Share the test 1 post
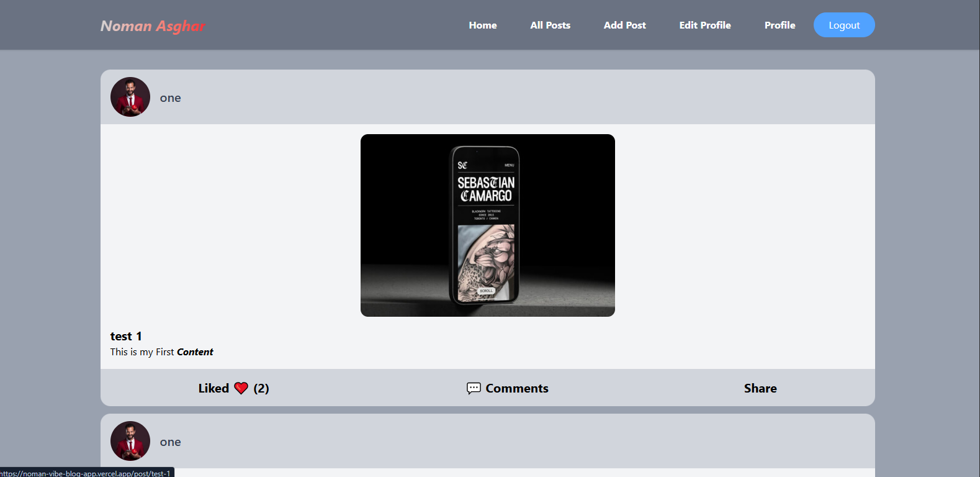The image size is (980, 477). 760,388
